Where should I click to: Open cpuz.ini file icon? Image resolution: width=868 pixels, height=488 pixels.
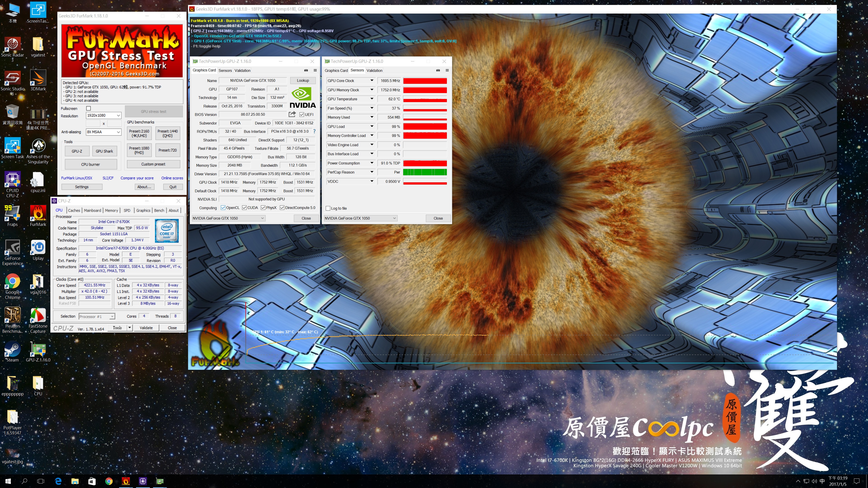pyautogui.click(x=38, y=182)
